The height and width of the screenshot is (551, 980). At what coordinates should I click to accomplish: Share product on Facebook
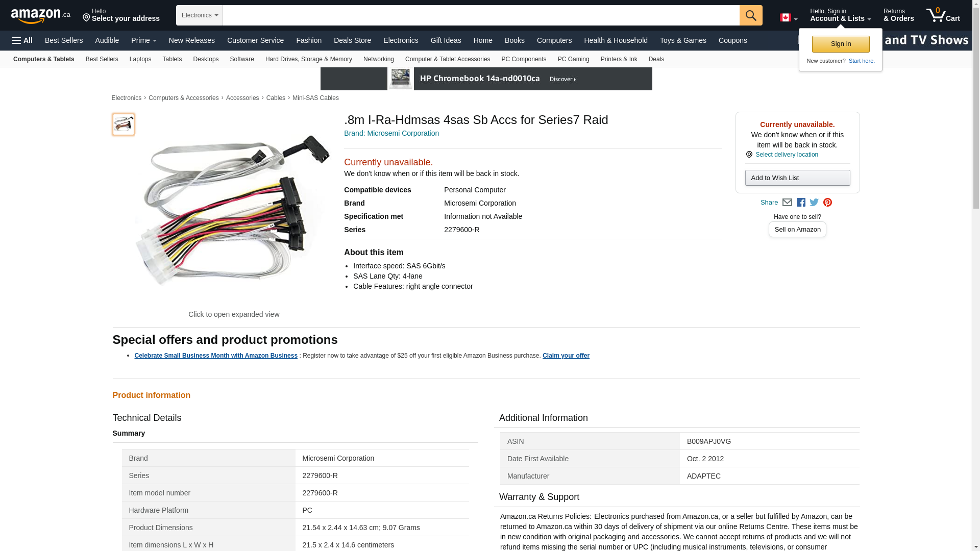(x=801, y=203)
